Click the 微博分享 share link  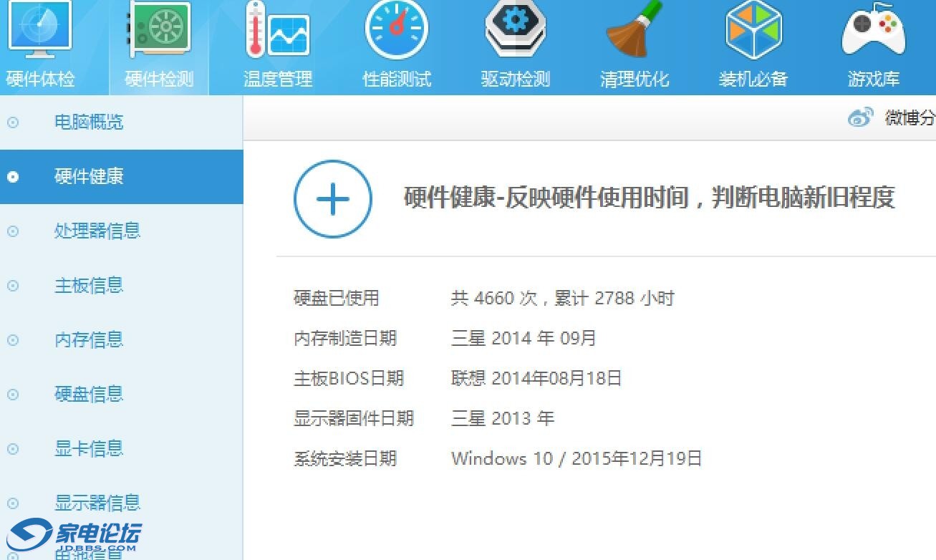point(910,118)
